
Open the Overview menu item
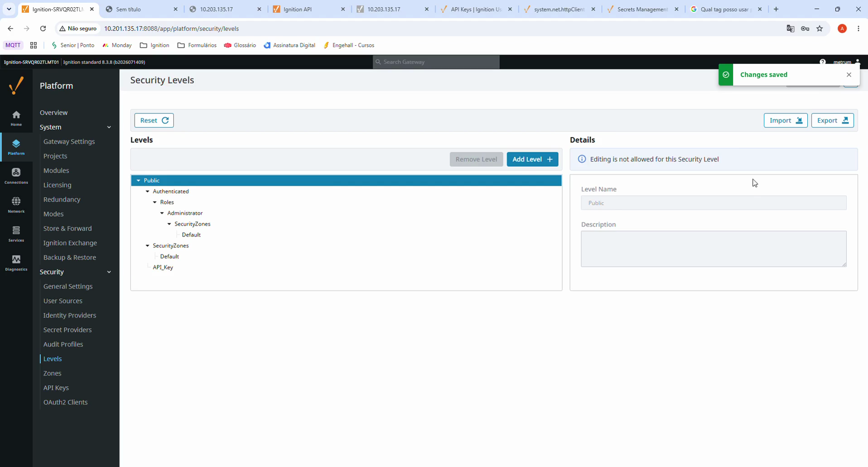coord(53,112)
